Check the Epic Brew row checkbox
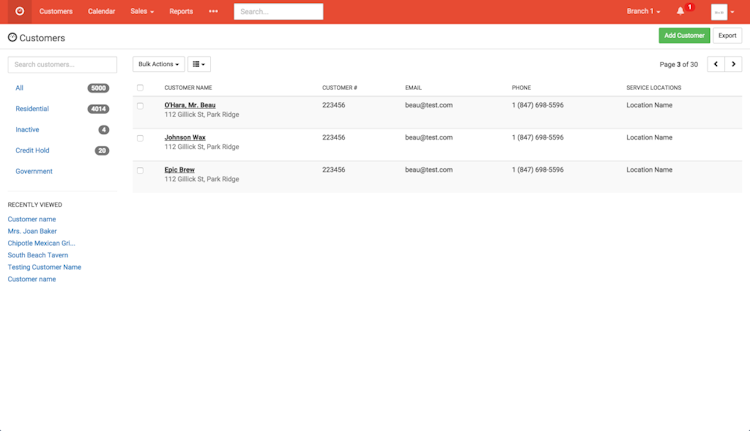Viewport: 750px width, 431px height. point(140,170)
